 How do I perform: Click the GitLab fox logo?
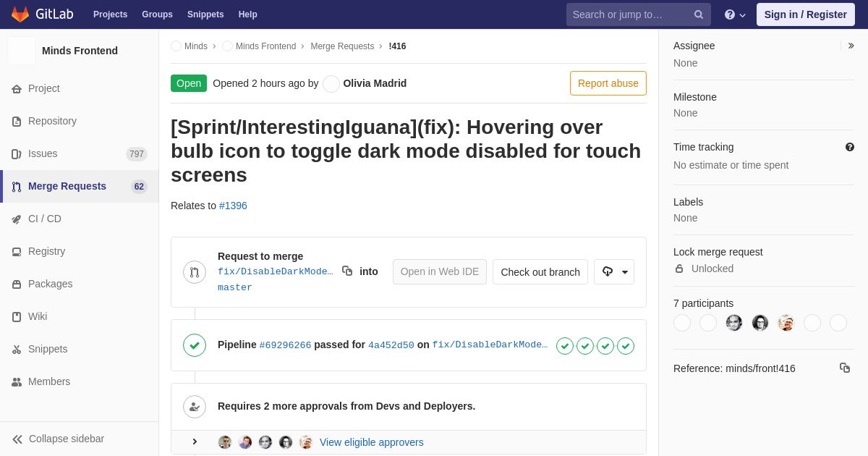click(x=20, y=14)
